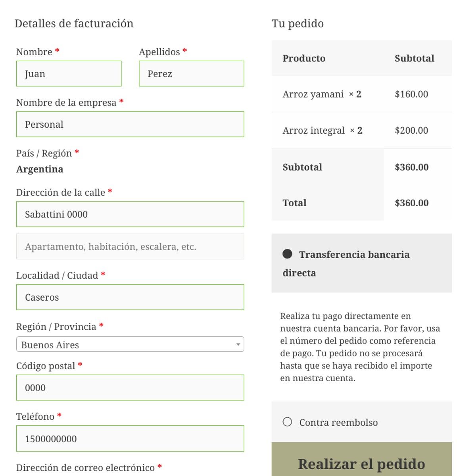
Task: Click the Contra reembolso label text
Action: (338, 422)
